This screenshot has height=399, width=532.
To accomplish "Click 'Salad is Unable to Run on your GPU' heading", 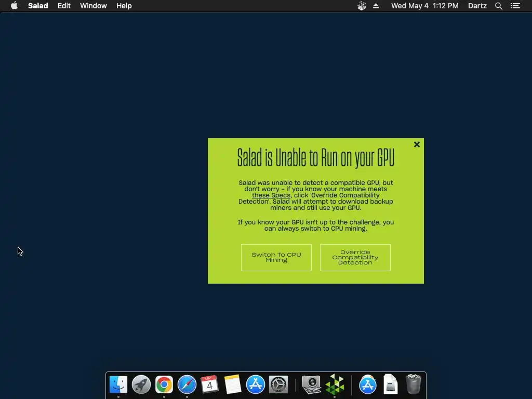I will pos(315,158).
